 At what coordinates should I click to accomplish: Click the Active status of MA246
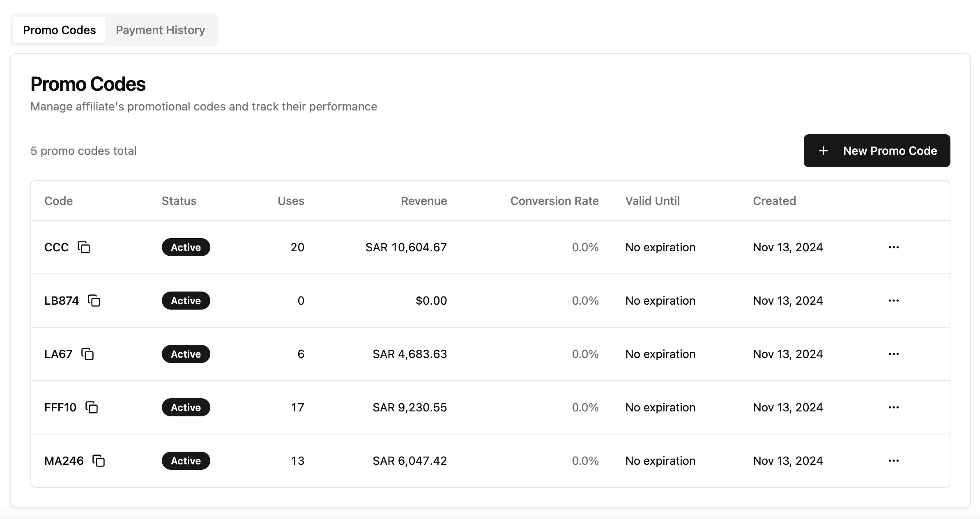(x=186, y=461)
